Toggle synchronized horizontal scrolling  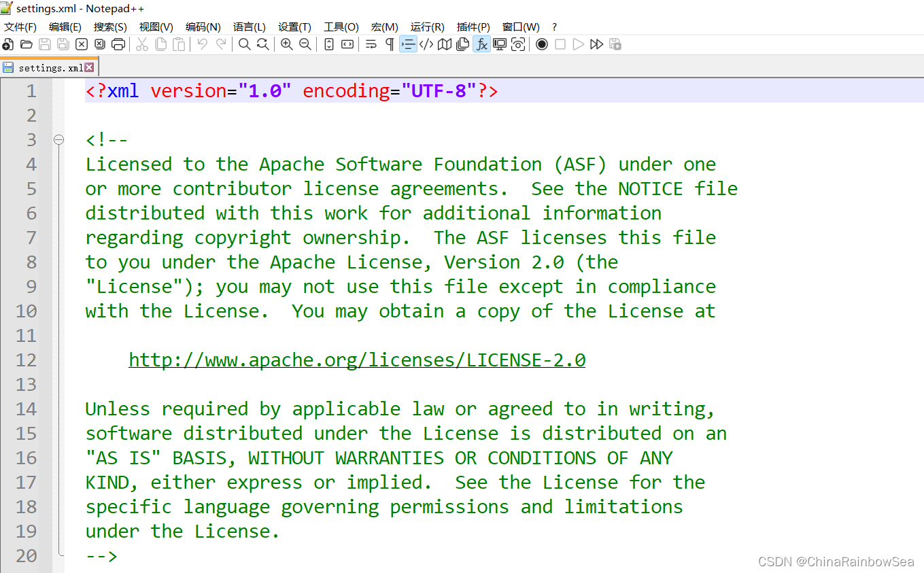[x=347, y=44]
